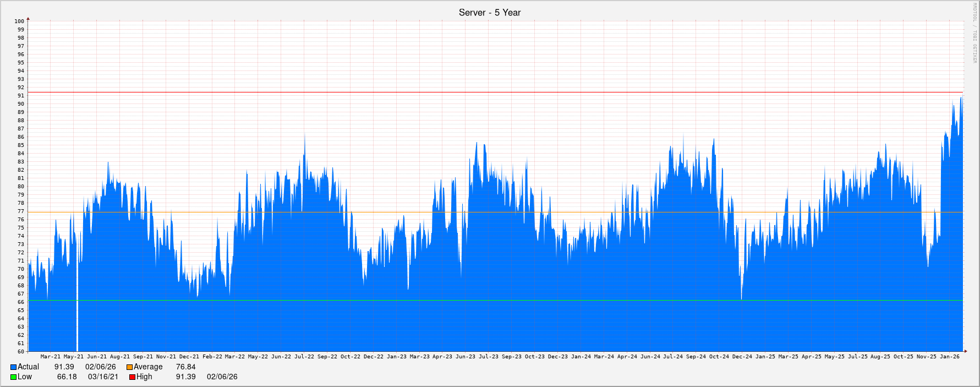Click the red High legend swatch
The height and width of the screenshot is (387, 980).
coord(132,377)
